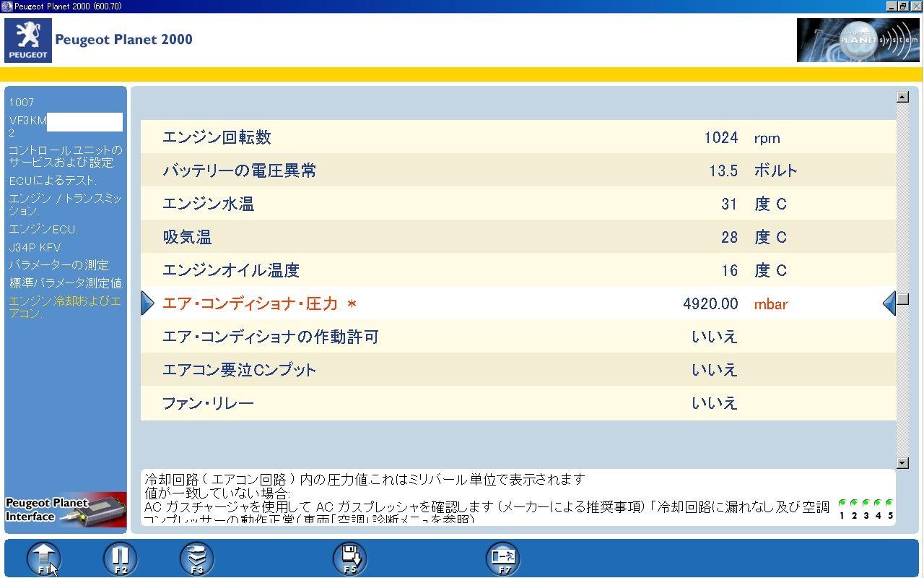Screen dimensions: 924x578
Task: Click the Planet System banner image
Action: [x=858, y=40]
